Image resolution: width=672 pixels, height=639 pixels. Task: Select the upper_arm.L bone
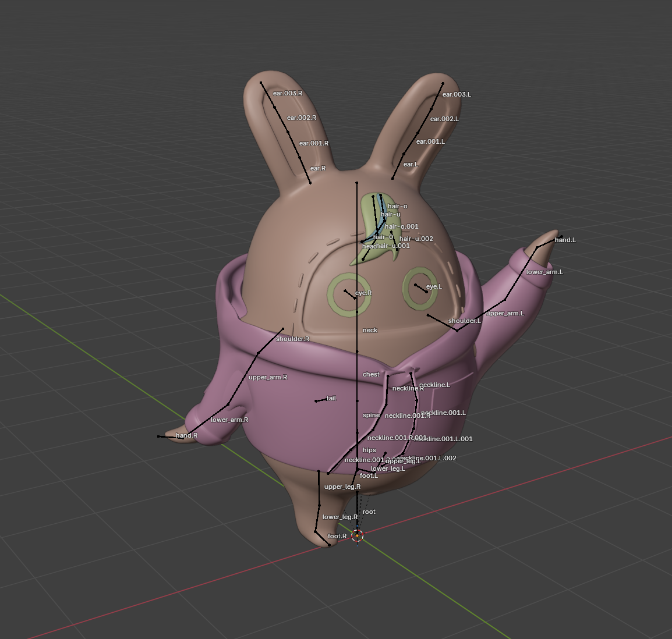coord(481,315)
